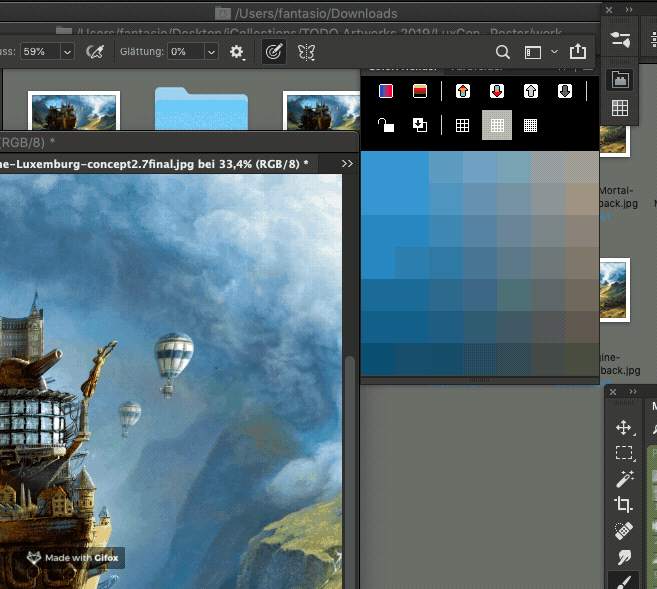Expand the toolbox double-arrow chevrons
Image resolution: width=657 pixels, height=589 pixels.
click(x=633, y=392)
